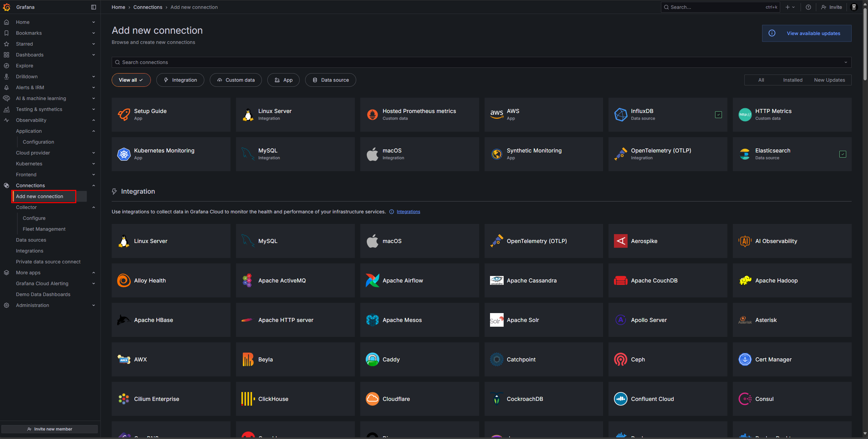This screenshot has width=868, height=439.
Task: Open Fleet Management in sidebar
Action: tap(44, 229)
